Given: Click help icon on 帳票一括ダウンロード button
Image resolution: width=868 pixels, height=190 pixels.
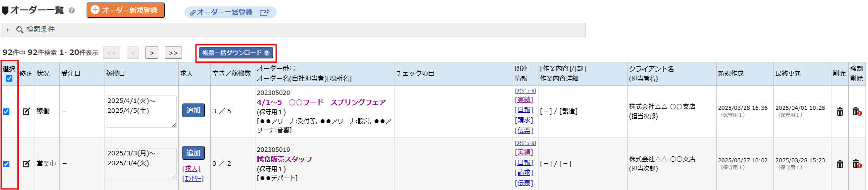Looking at the screenshot, I should 267,53.
